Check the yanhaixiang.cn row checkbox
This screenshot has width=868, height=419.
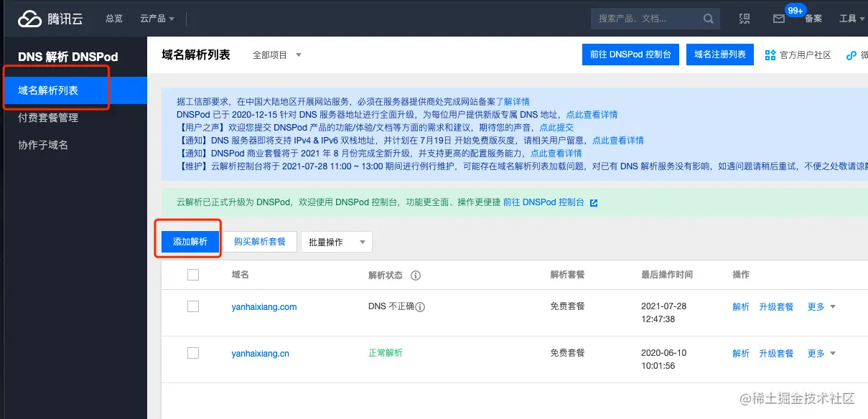pos(192,353)
